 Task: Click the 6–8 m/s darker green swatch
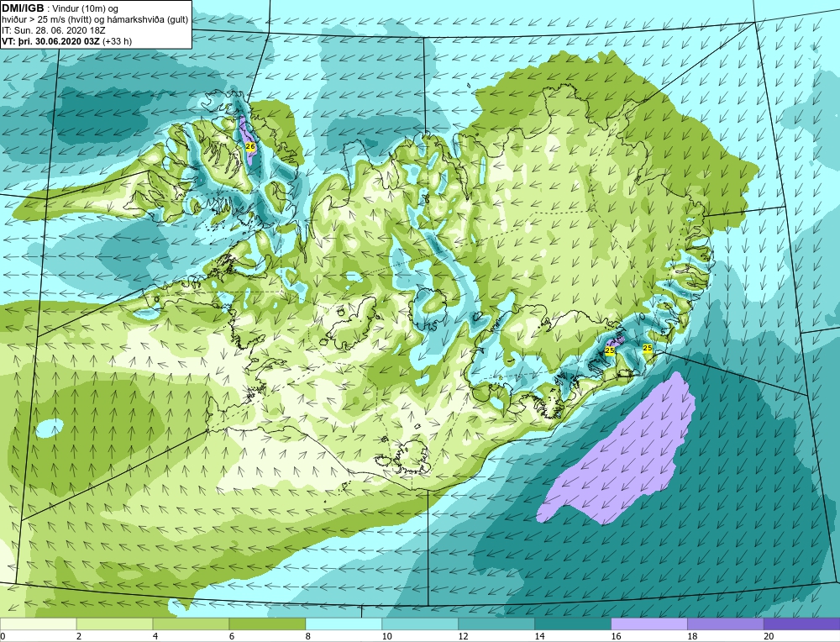click(x=267, y=624)
